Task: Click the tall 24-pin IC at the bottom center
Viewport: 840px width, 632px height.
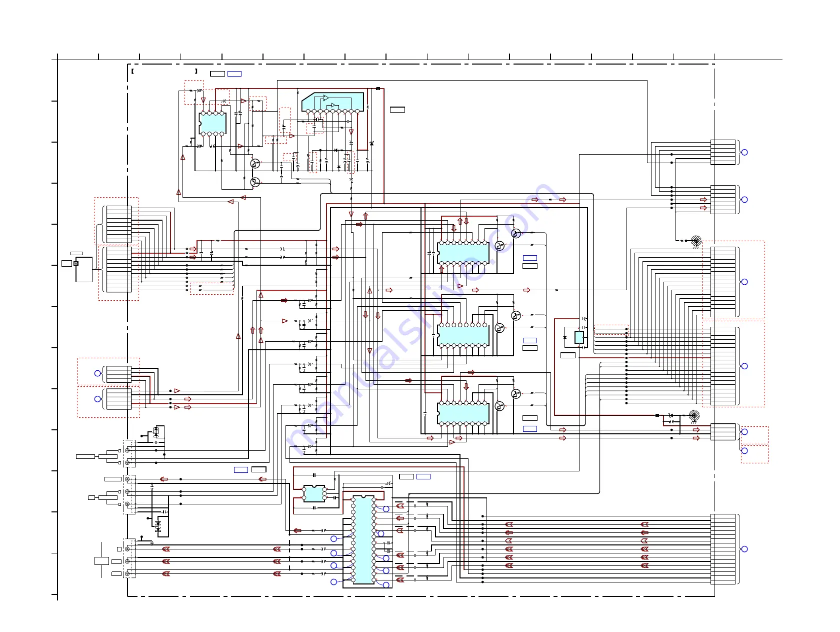Action: [x=363, y=540]
